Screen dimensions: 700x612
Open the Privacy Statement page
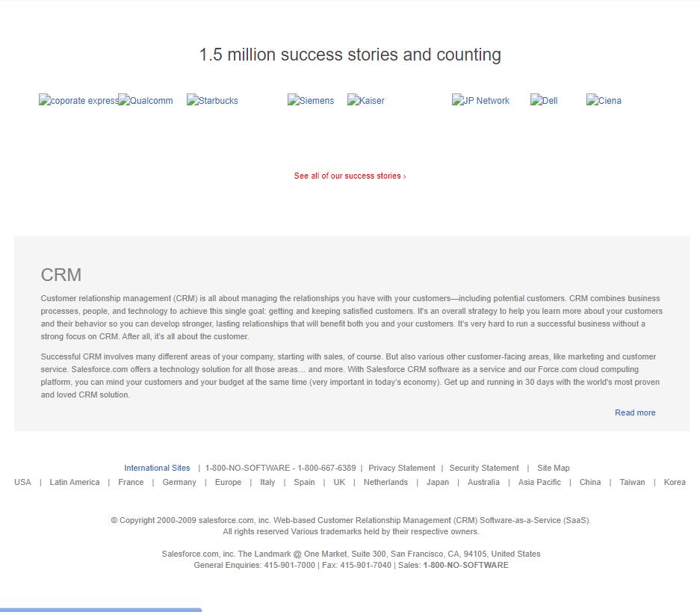401,469
